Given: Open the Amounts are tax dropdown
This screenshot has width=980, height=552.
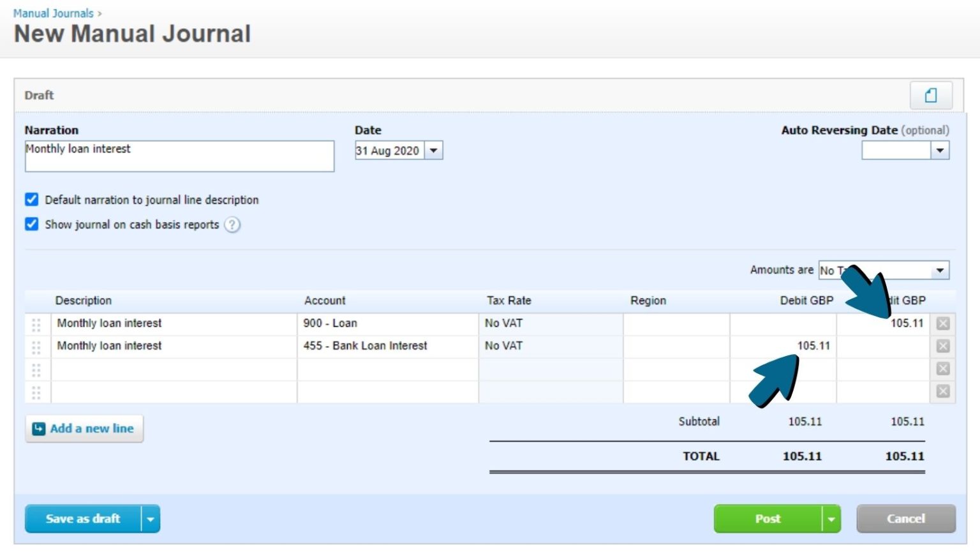Looking at the screenshot, I should tap(940, 270).
